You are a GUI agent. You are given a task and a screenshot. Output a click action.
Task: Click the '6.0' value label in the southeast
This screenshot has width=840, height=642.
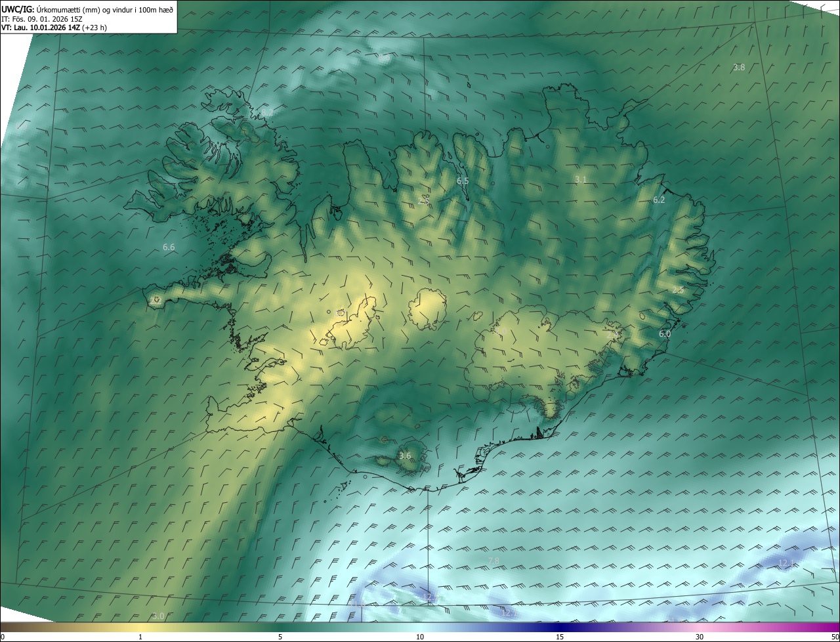[x=665, y=334]
